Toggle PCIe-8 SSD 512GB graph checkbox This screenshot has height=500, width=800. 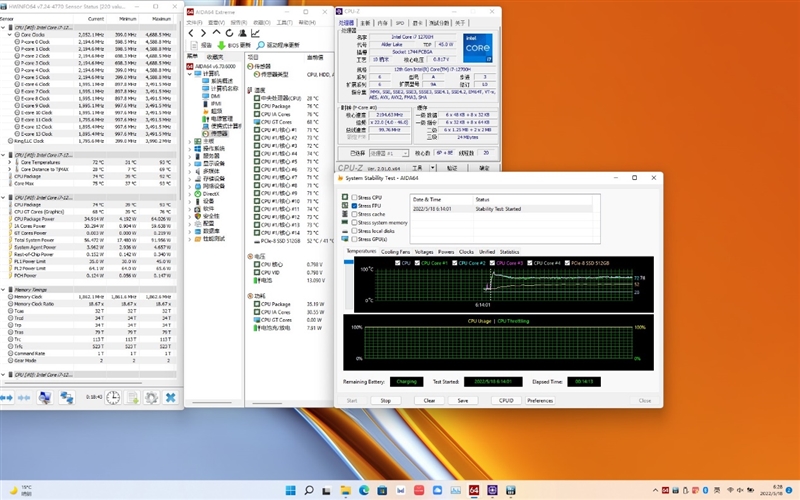pyautogui.click(x=567, y=263)
